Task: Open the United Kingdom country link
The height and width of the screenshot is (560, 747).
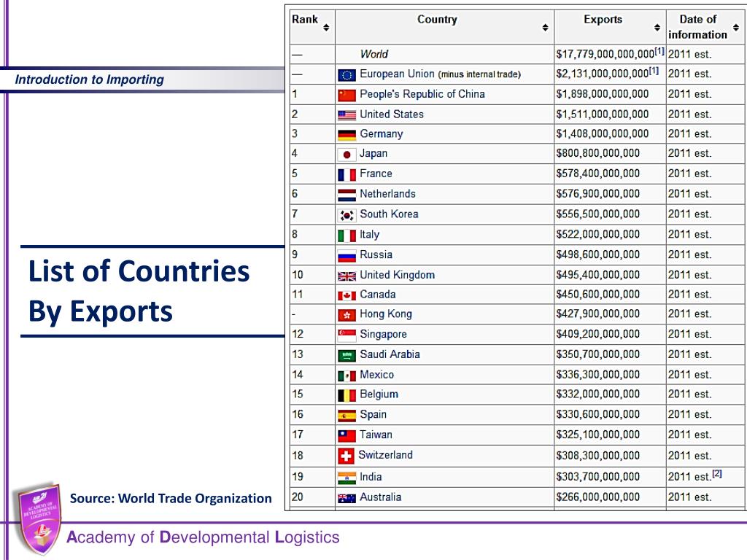Action: 397,275
